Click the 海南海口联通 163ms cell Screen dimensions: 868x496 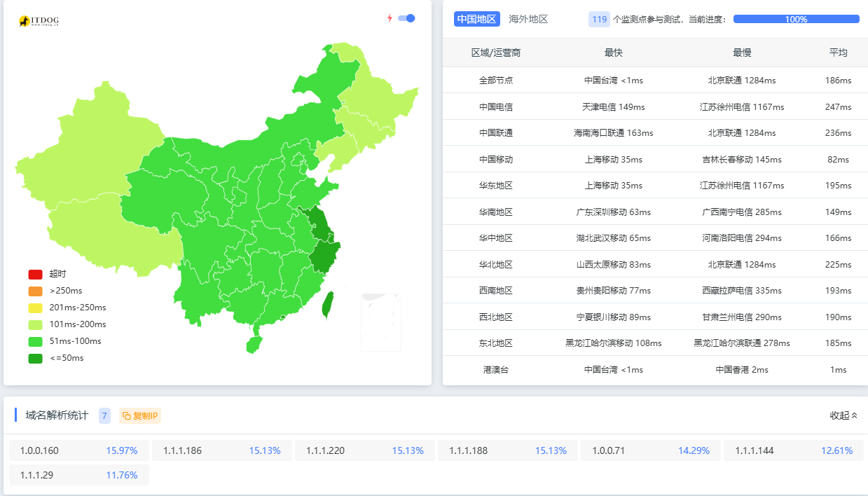614,133
